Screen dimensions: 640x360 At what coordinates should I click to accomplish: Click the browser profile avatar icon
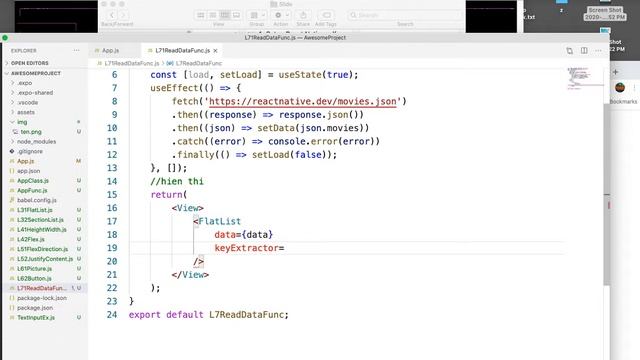tap(620, 87)
